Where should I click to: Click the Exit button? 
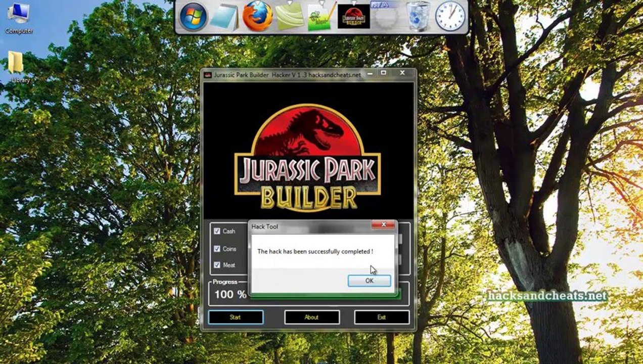click(382, 317)
